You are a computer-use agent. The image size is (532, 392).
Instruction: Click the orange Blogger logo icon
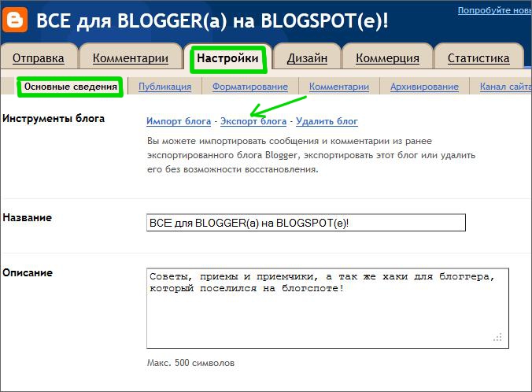(15, 20)
